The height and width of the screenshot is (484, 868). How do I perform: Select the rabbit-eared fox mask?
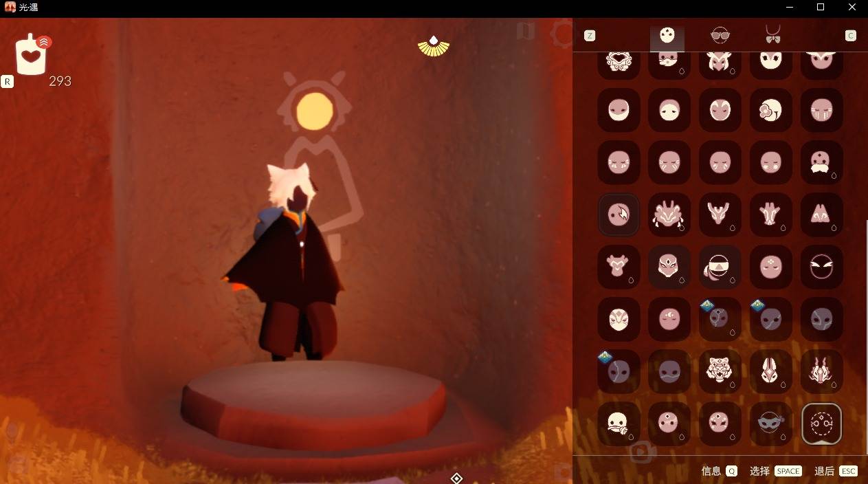(770, 371)
